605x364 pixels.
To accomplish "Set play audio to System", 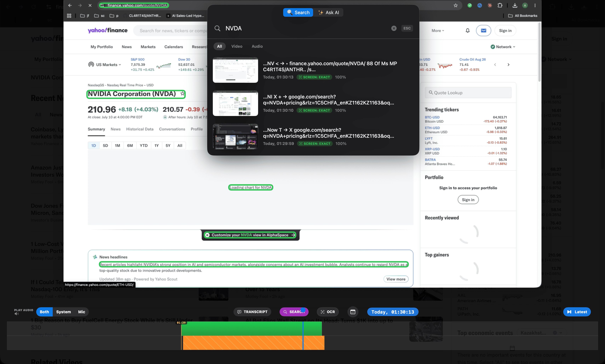I will pyautogui.click(x=63, y=312).
